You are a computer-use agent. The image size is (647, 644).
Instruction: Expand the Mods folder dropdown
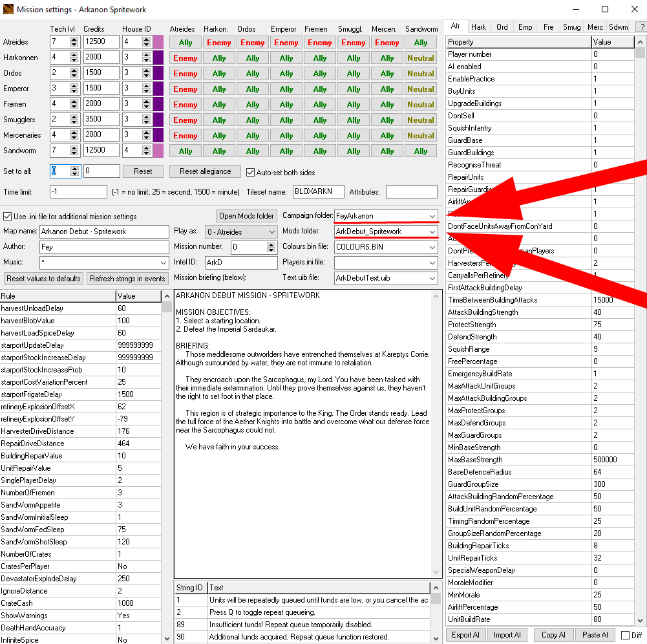click(x=432, y=231)
